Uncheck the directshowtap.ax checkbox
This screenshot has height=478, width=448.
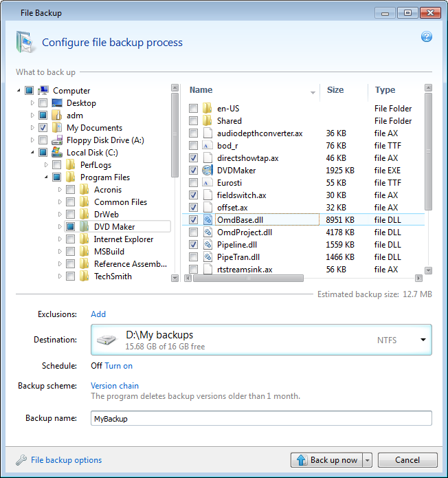pyautogui.click(x=193, y=158)
